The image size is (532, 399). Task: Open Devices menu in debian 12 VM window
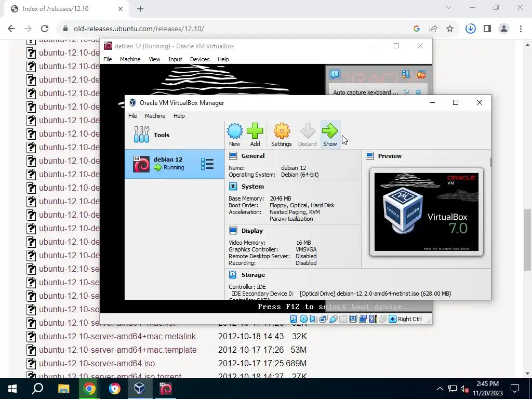pyautogui.click(x=199, y=59)
